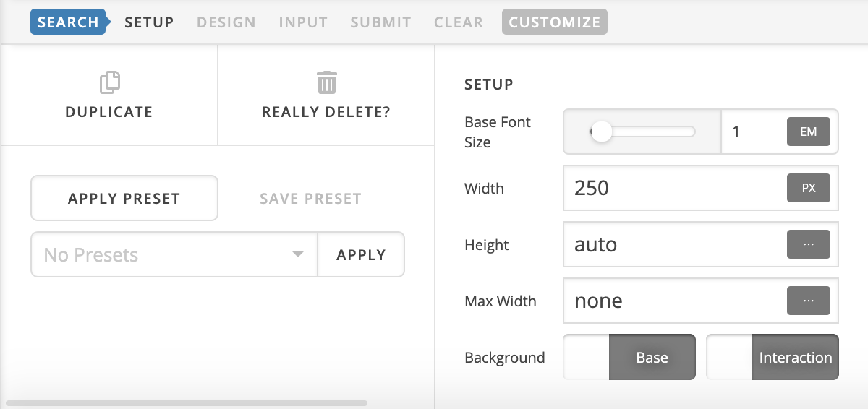Click the Base Font Size slider handle

click(601, 132)
